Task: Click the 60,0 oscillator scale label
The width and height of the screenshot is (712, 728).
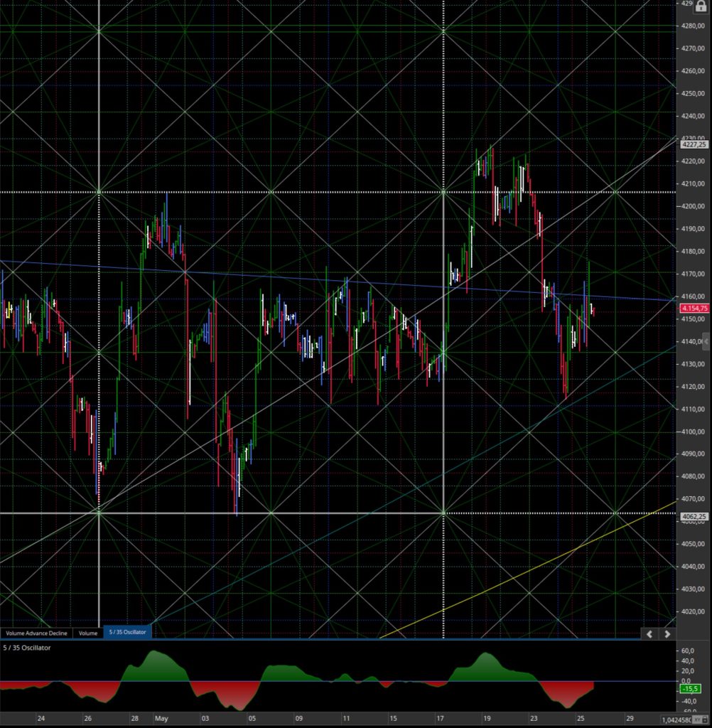Action: tap(688, 651)
